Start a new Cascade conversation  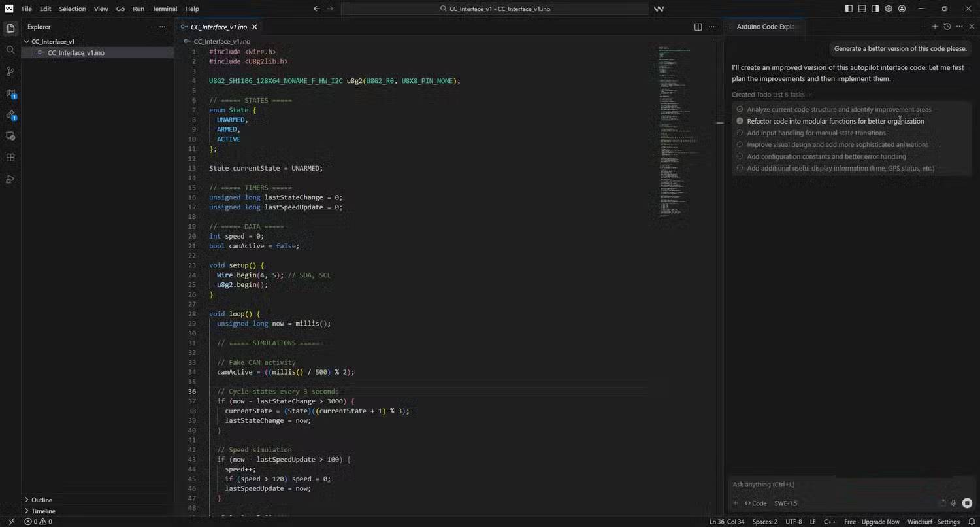coord(935,27)
